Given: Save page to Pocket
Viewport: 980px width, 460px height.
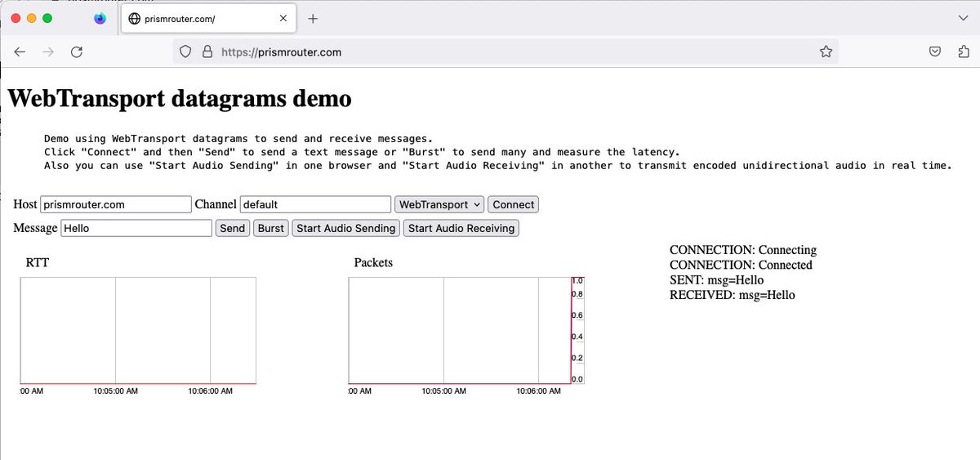Looking at the screenshot, I should [935, 51].
